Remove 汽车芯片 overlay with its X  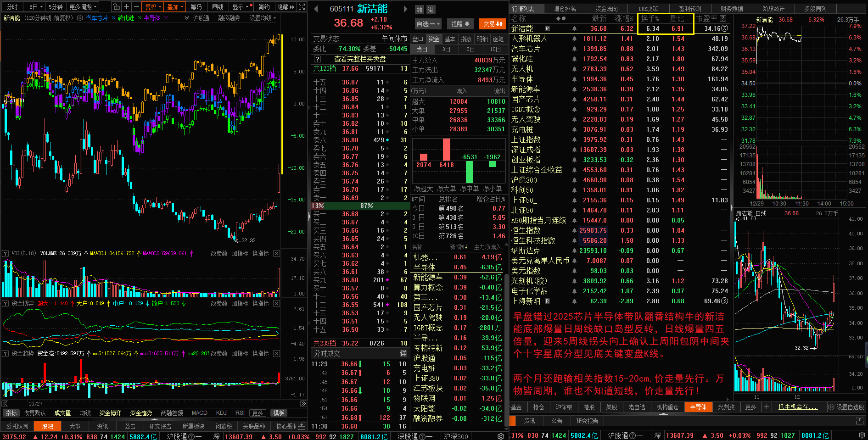(x=113, y=18)
